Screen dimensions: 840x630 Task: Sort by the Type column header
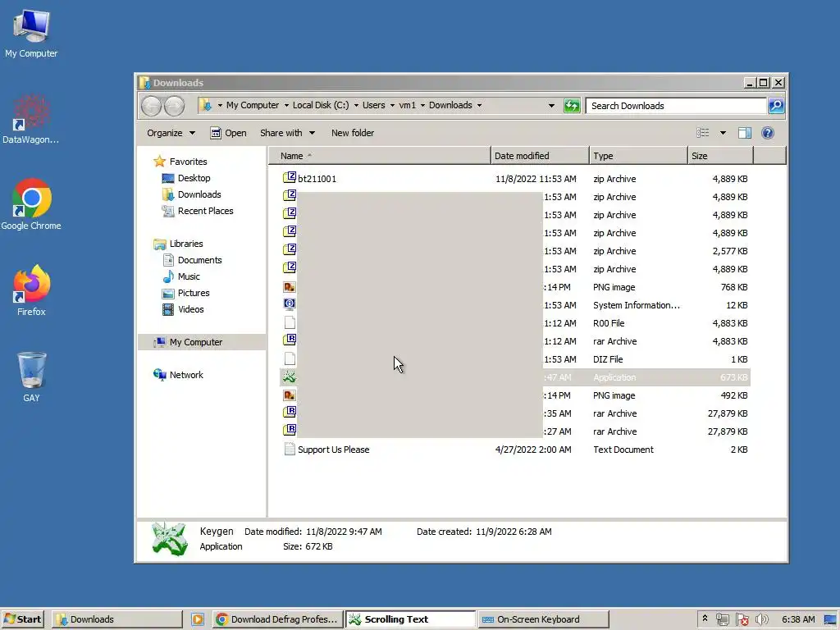pos(638,156)
